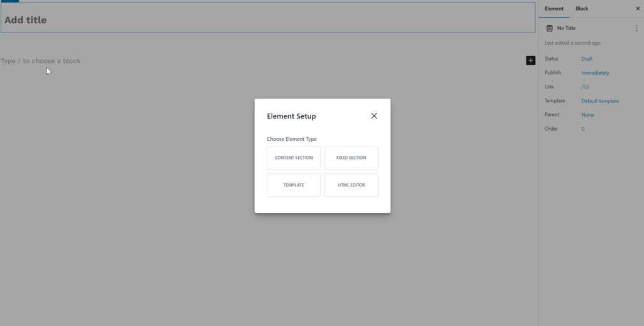The height and width of the screenshot is (326, 644).
Task: Set the parent by clicking None
Action: click(x=587, y=115)
